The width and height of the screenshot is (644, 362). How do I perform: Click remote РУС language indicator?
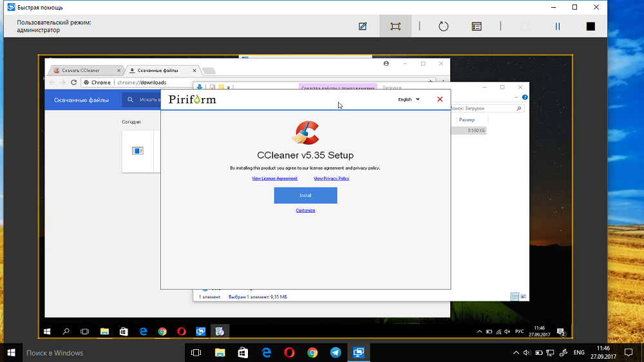(520, 331)
